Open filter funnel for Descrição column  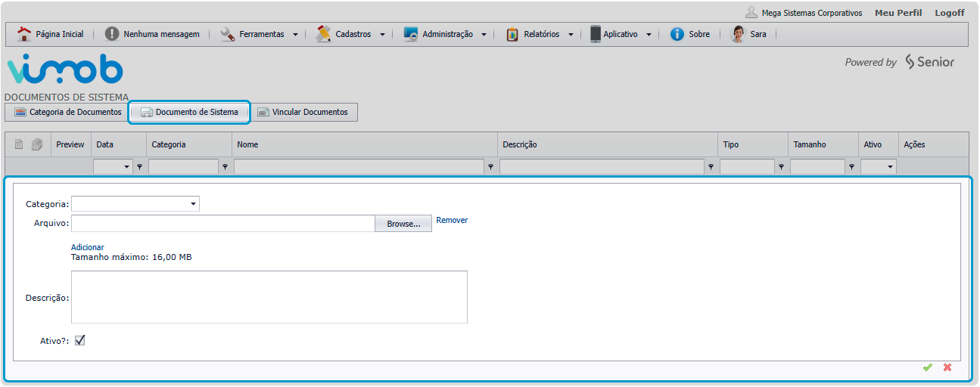(x=711, y=167)
